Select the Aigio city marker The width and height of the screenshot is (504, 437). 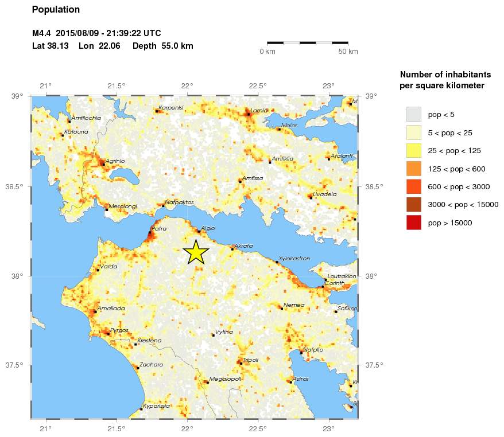pos(199,232)
